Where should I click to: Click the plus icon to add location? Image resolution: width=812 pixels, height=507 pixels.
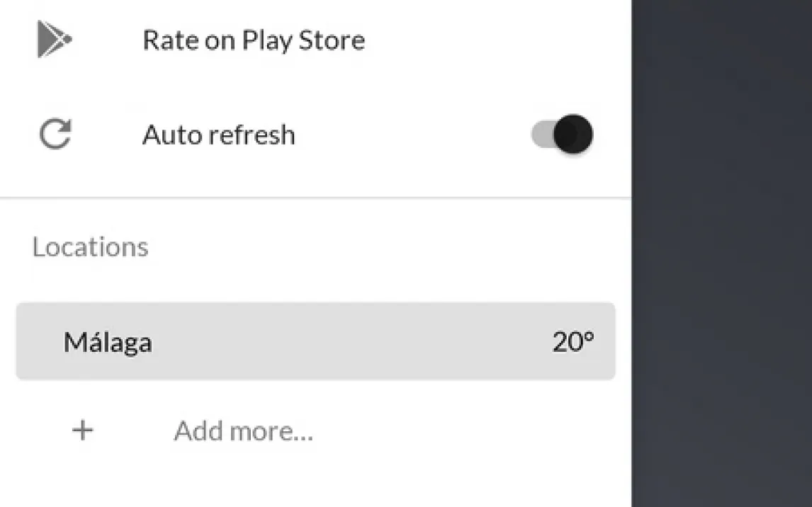[83, 430]
